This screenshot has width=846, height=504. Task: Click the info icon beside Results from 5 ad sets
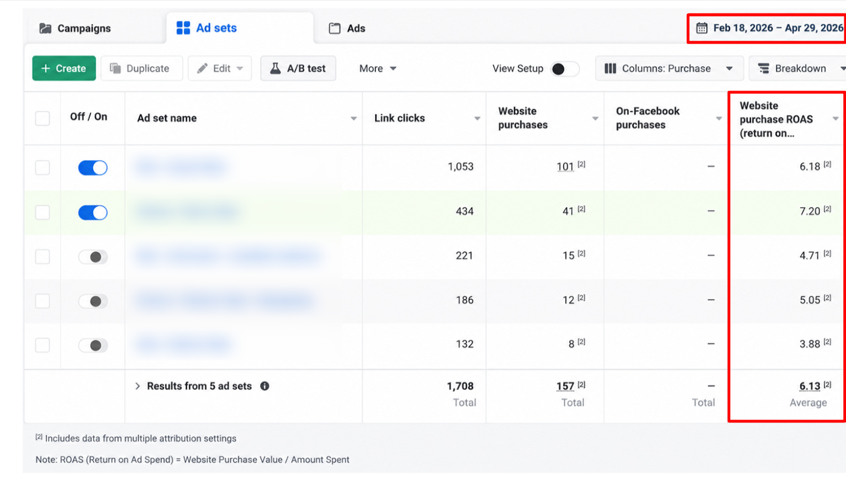coord(265,386)
